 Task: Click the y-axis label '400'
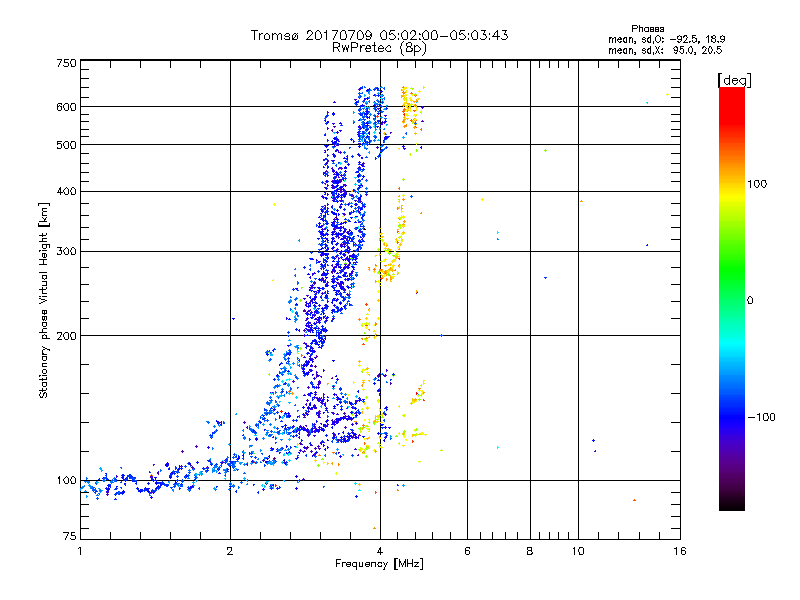(66, 192)
